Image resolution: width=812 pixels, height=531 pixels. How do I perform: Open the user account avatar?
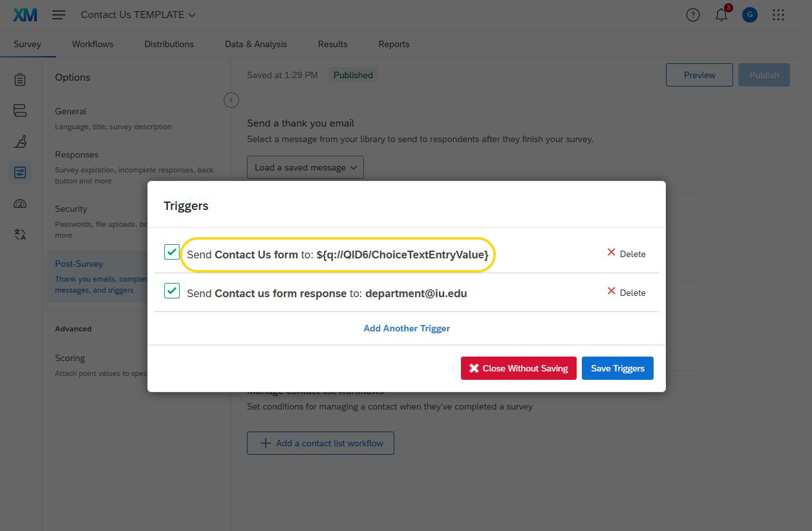pyautogui.click(x=750, y=15)
